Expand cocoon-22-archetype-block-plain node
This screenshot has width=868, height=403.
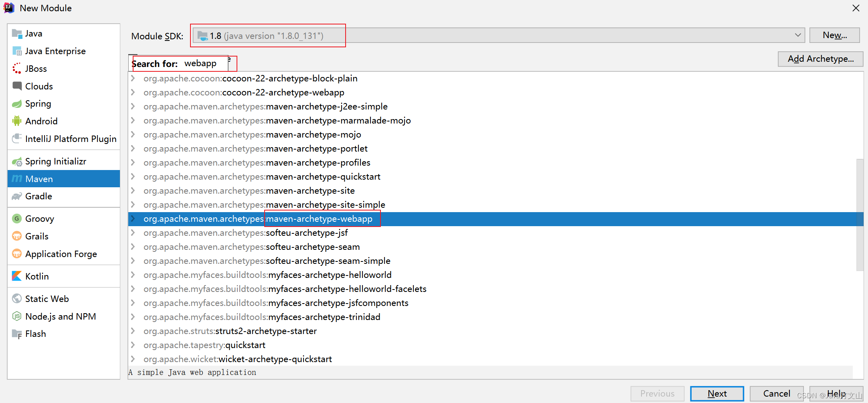point(133,78)
